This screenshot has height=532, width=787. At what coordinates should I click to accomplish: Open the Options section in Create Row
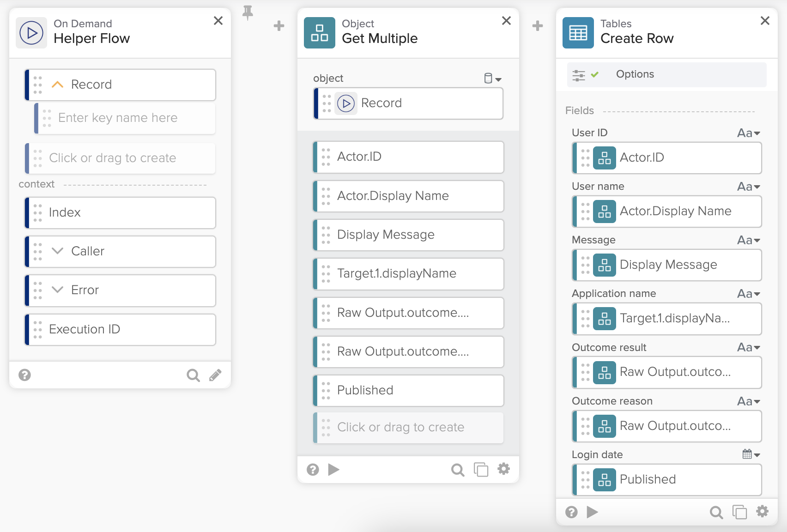[635, 74]
